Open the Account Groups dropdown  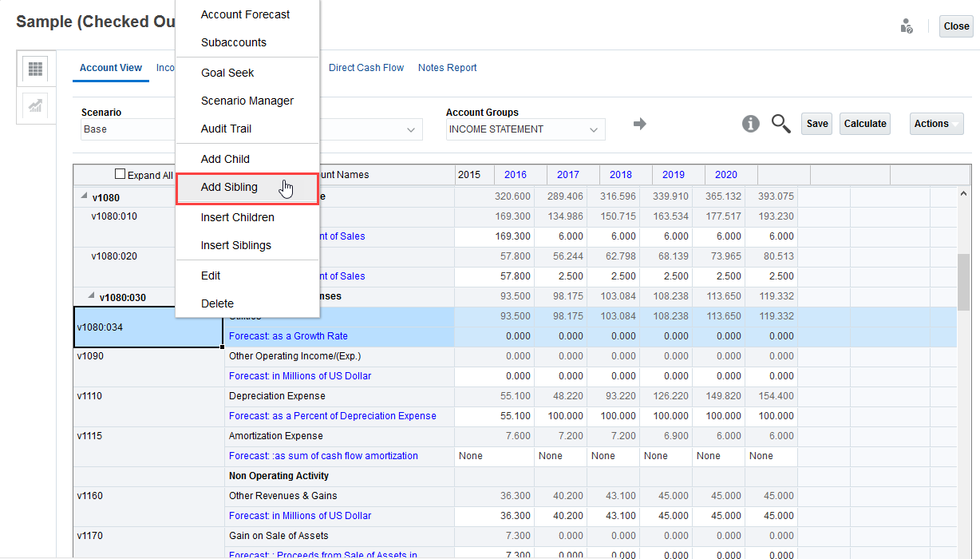[525, 129]
